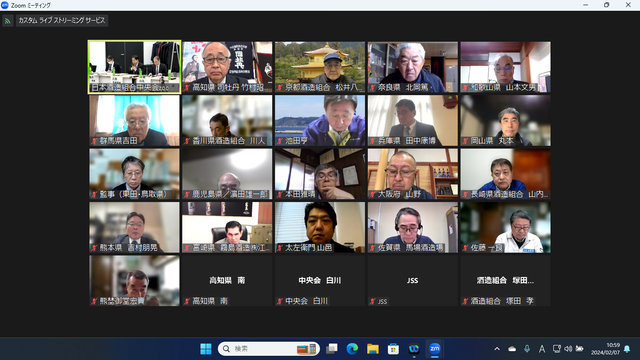The width and height of the screenshot is (640, 360).
Task: Open the Webex app in the taskbar
Action: (414, 349)
